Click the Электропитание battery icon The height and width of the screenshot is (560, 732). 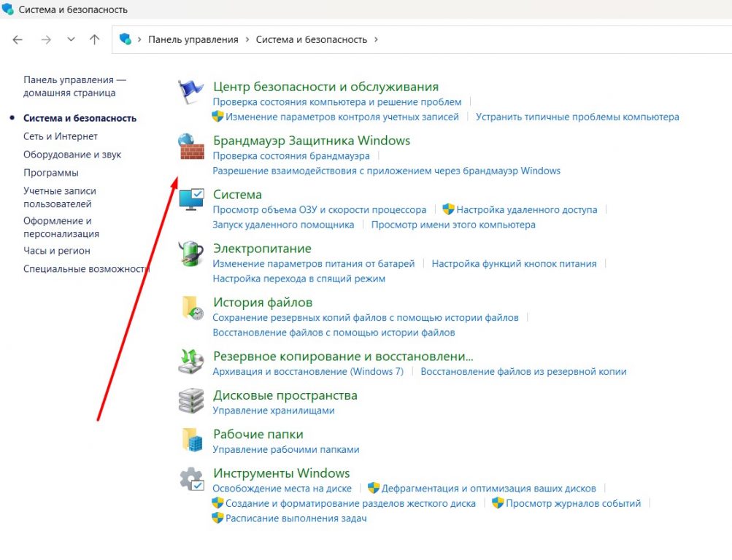click(191, 254)
